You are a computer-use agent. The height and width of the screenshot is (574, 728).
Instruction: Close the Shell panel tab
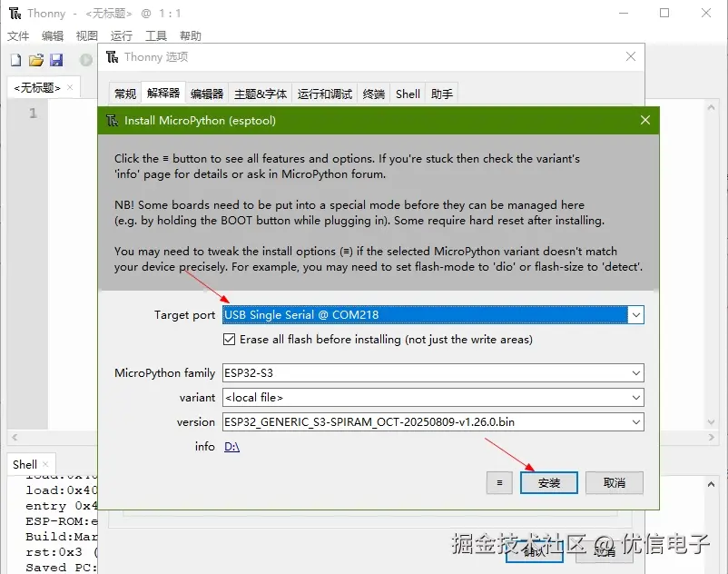tap(45, 464)
